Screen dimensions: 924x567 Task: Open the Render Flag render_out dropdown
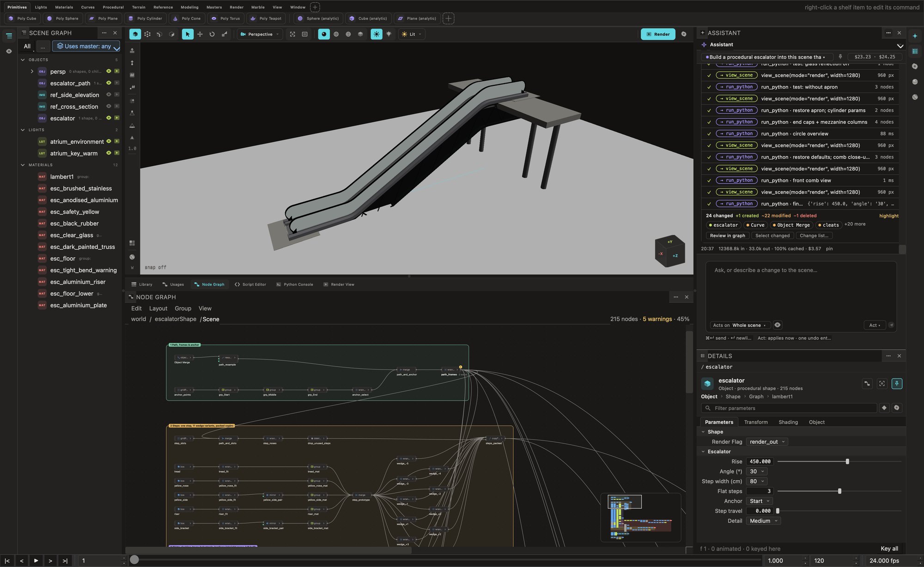(x=767, y=442)
